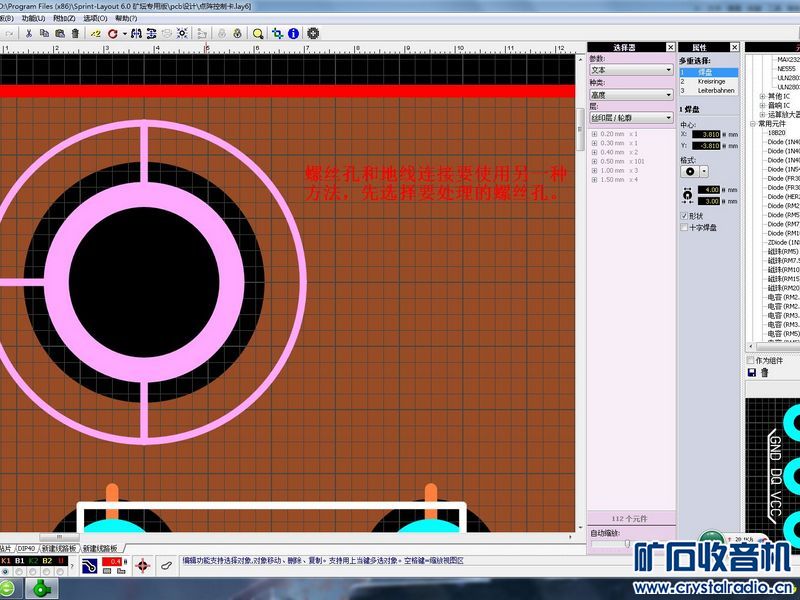Open the 参数 dropdown showing 文本
The image size is (800, 600).
click(631, 70)
